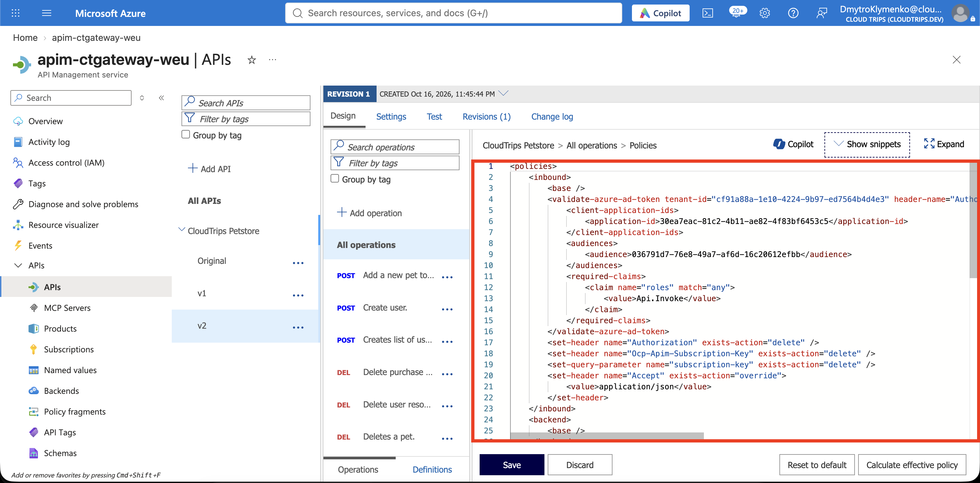Switch to Change log tab
The width and height of the screenshot is (980, 483).
pos(552,116)
